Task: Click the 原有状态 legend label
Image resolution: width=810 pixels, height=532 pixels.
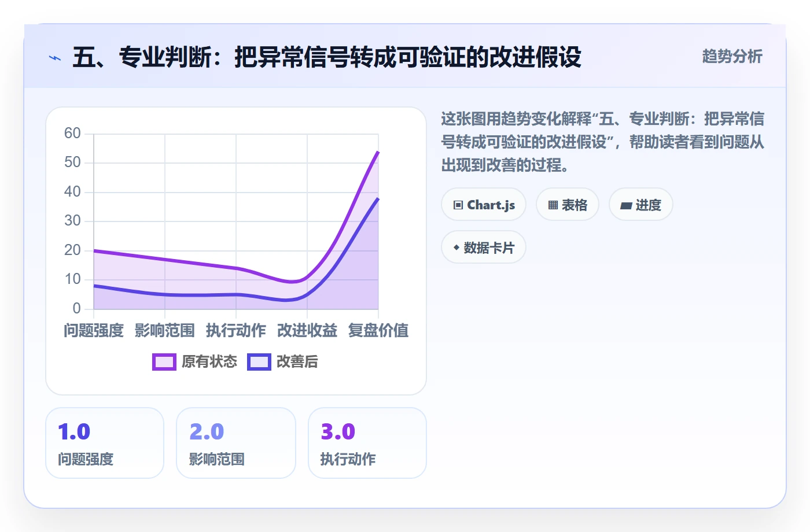Action: point(209,361)
